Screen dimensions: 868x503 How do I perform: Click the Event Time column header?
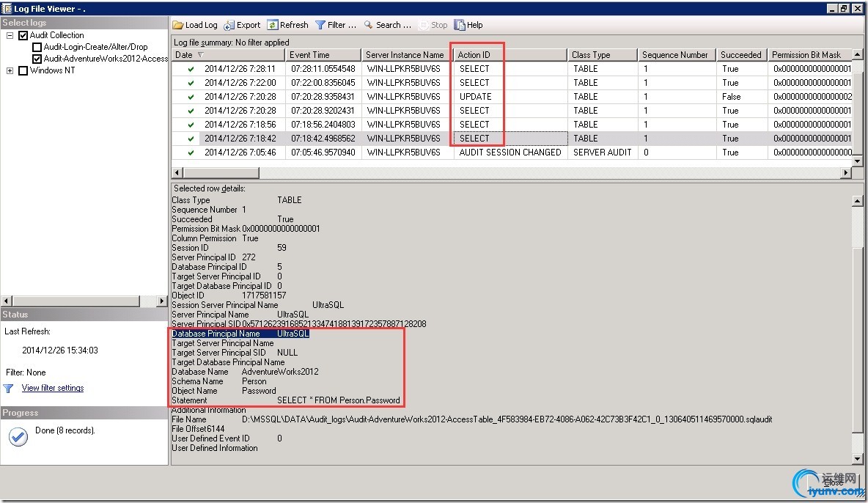323,55
